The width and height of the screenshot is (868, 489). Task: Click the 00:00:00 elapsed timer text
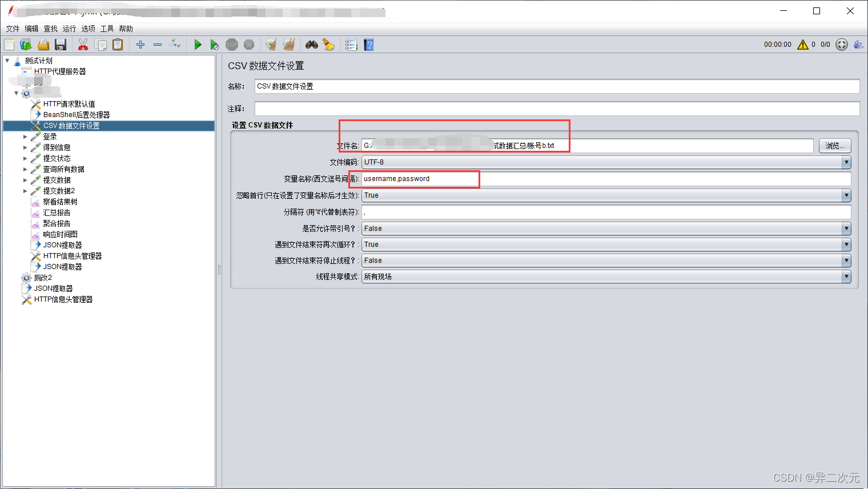[x=778, y=45]
